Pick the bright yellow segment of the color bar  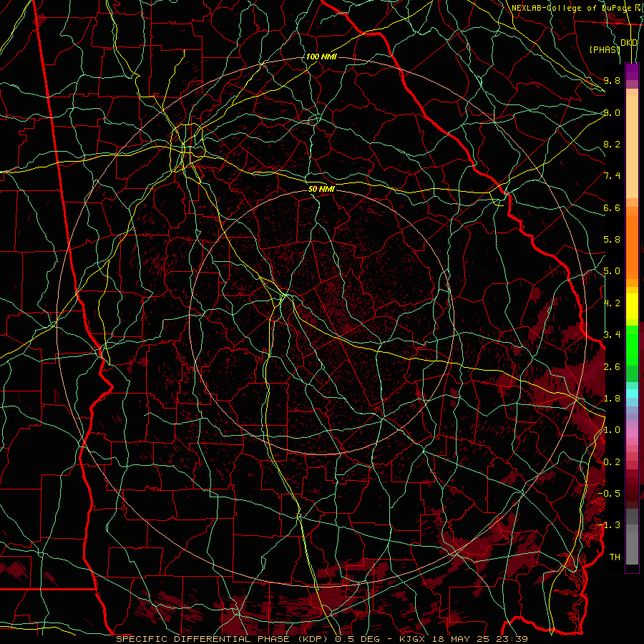632,306
